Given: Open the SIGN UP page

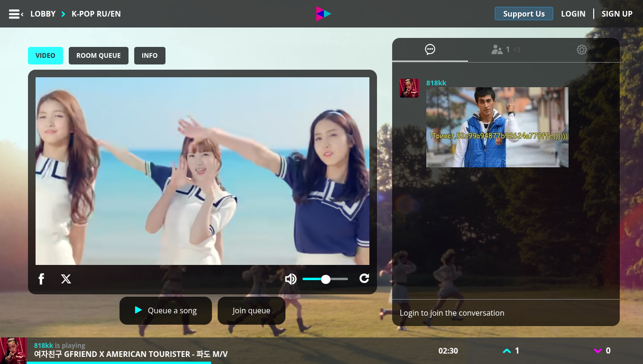Looking at the screenshot, I should tap(617, 14).
